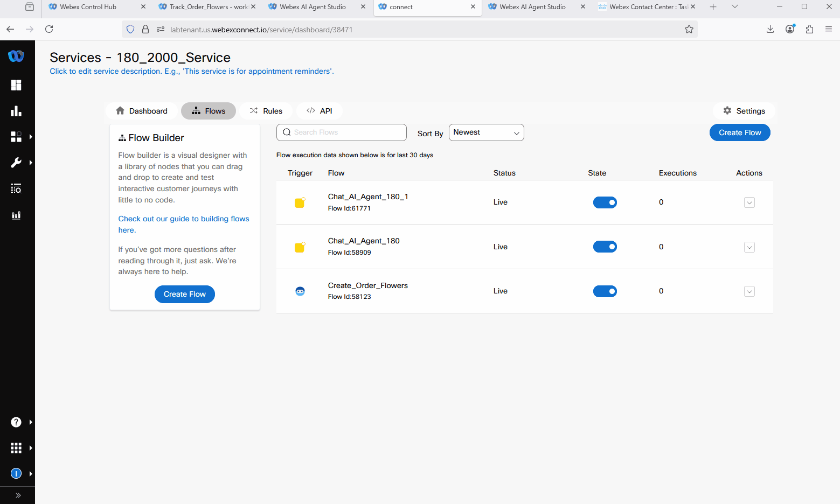
Task: Click the bot trigger icon for Create_Order_Flowers
Action: [x=300, y=291]
